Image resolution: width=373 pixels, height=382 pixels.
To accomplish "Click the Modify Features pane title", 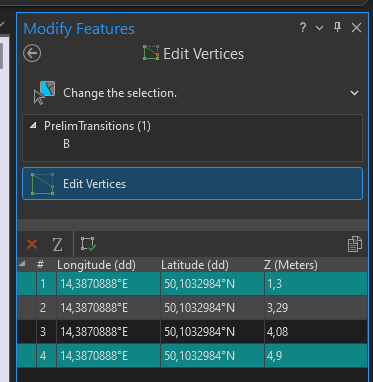I will point(79,29).
